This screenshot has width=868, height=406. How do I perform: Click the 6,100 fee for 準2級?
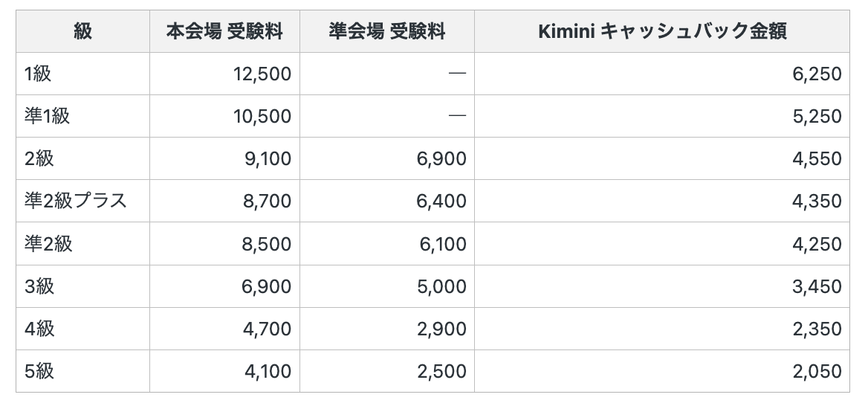tap(442, 244)
